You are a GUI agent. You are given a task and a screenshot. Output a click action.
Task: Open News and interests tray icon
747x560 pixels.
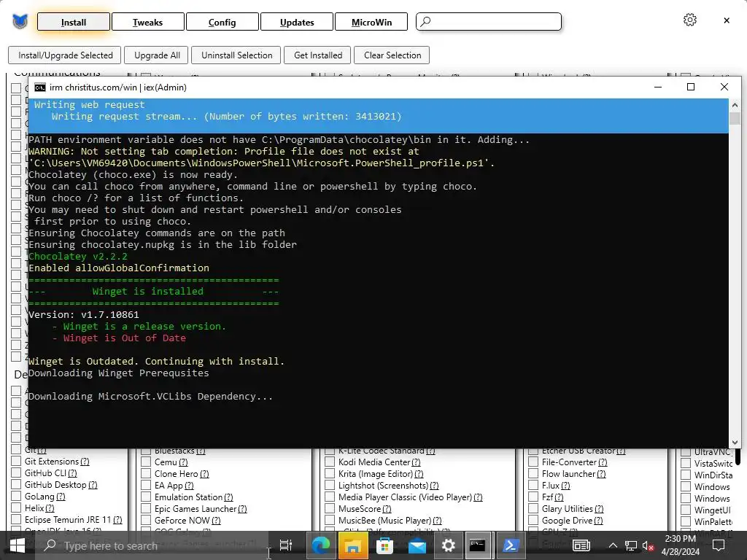point(581,545)
